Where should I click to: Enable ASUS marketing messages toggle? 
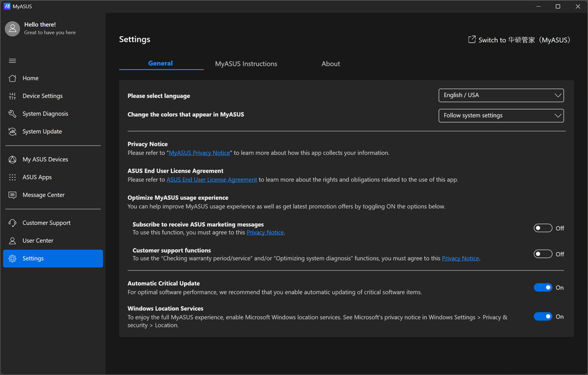(x=542, y=228)
